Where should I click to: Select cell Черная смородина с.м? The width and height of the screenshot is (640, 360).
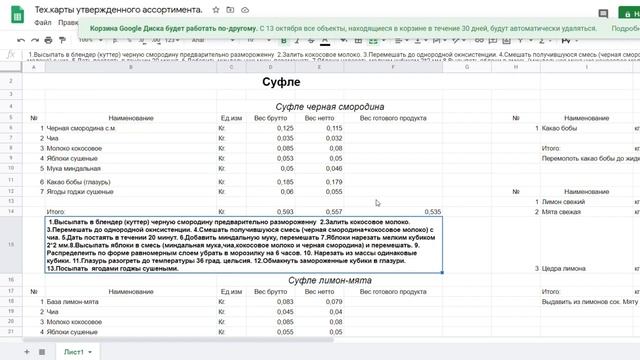[131, 128]
